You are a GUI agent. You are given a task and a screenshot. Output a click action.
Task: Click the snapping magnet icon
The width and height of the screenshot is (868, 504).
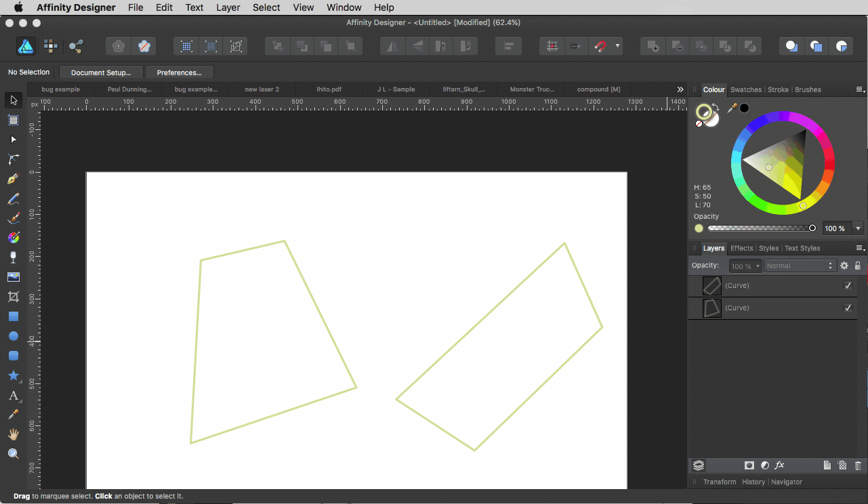pos(600,46)
